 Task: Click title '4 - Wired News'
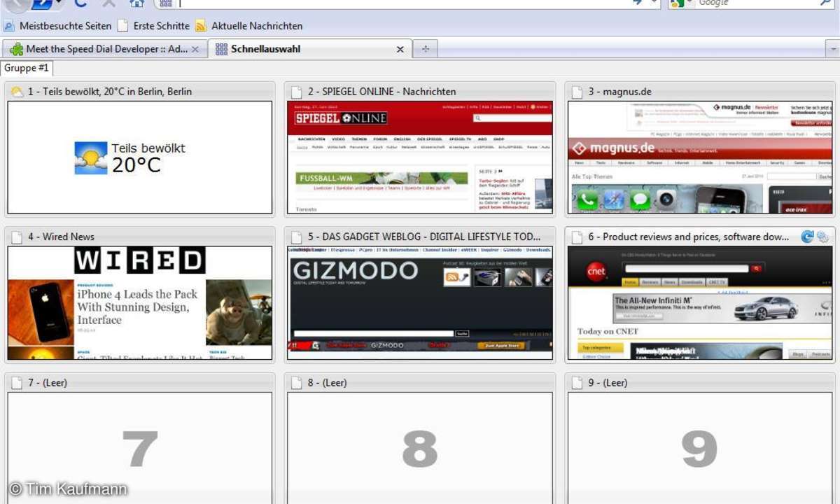61,237
